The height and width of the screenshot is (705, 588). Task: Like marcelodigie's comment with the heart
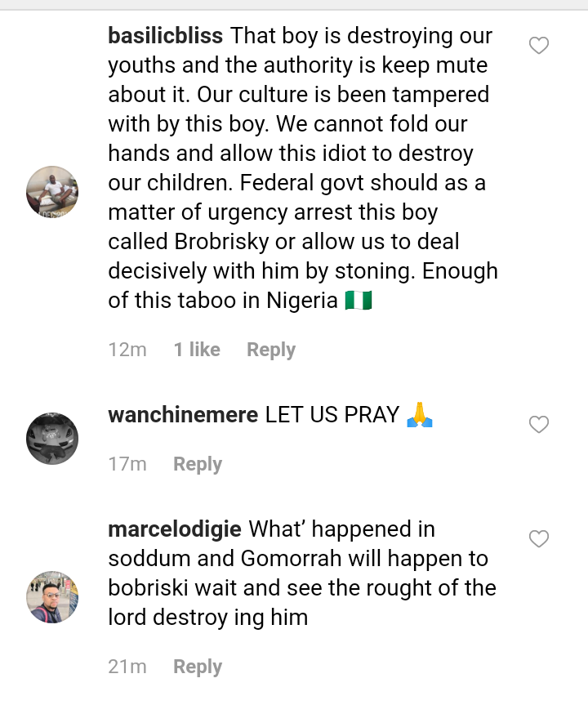(539, 538)
